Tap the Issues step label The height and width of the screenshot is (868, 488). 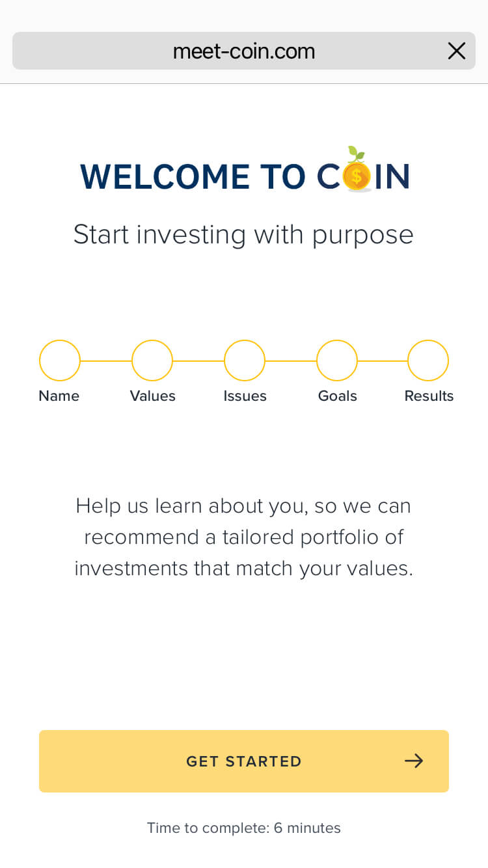(x=245, y=396)
